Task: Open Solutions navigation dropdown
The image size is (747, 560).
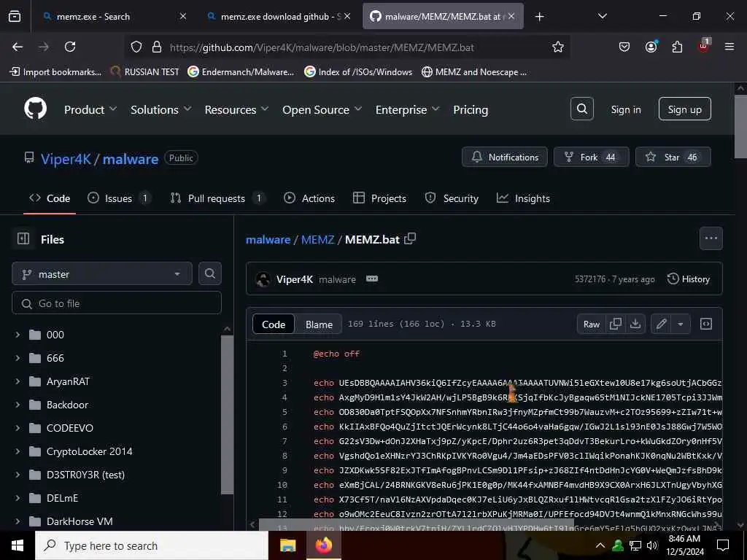Action: [x=161, y=109]
